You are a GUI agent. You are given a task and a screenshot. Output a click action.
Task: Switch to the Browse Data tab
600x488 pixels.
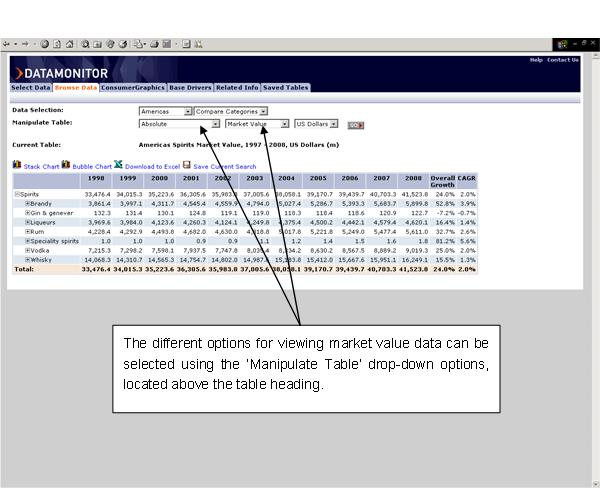tap(76, 88)
